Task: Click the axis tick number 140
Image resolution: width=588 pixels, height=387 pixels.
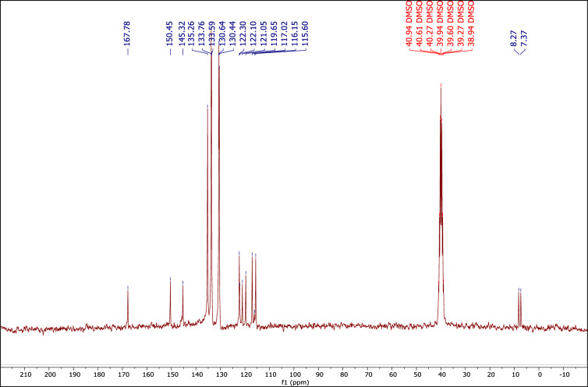Action: (197, 375)
